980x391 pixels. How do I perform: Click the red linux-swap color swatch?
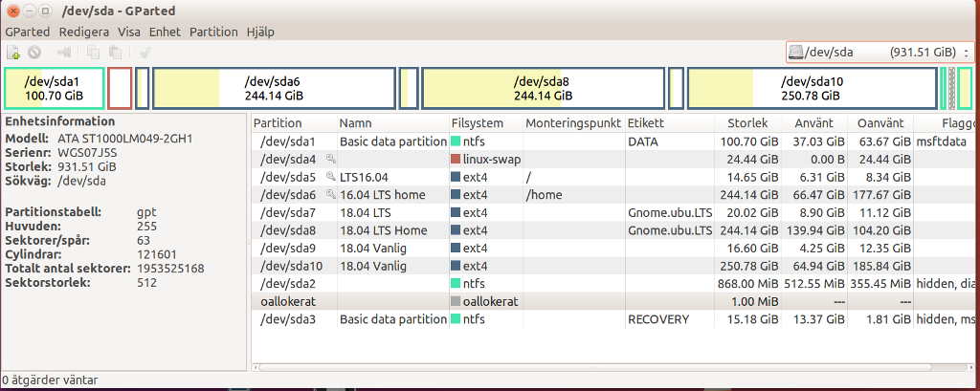(456, 160)
